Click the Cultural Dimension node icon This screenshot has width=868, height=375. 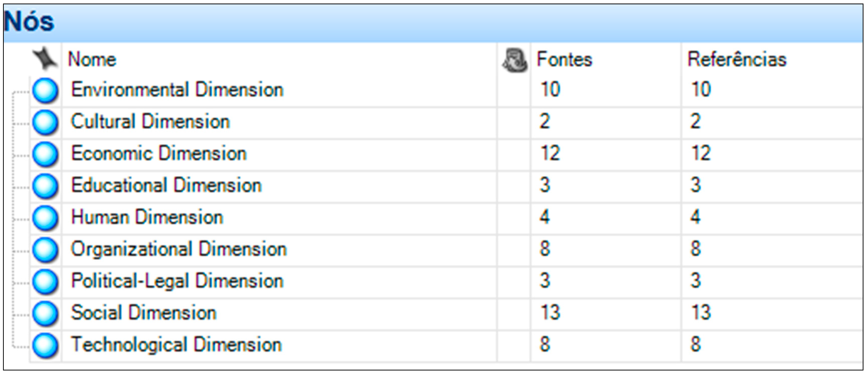(x=45, y=122)
